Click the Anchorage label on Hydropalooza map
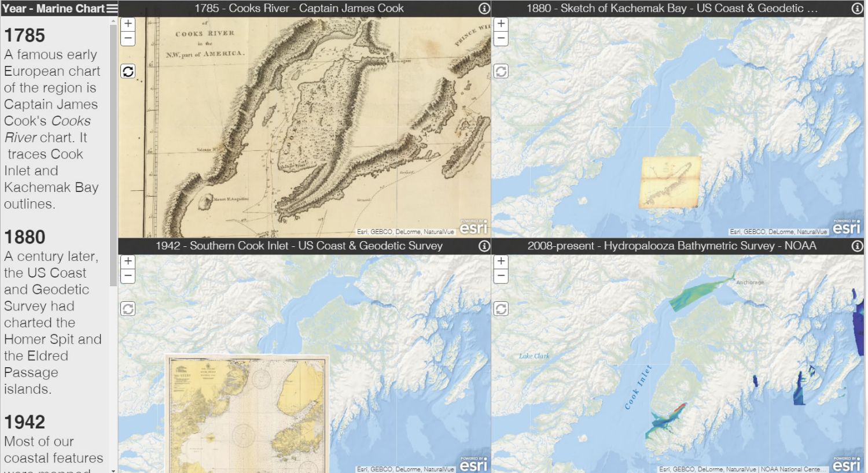This screenshot has height=473, width=868. click(750, 283)
